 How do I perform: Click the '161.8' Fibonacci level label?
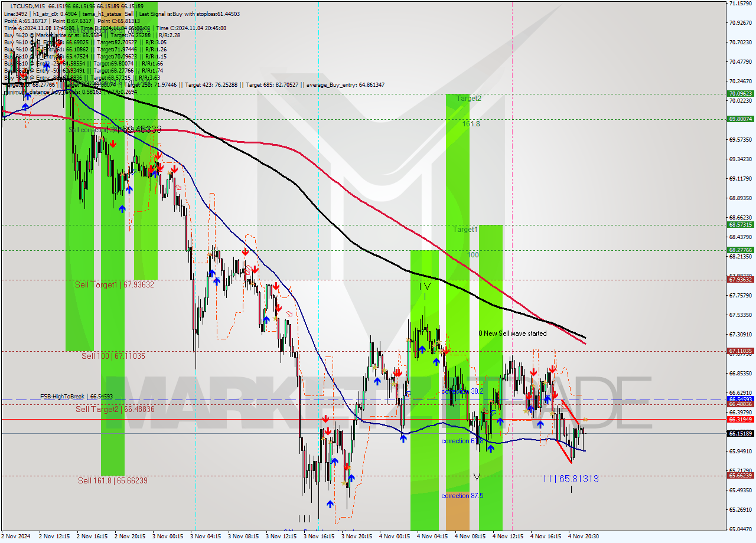point(471,124)
